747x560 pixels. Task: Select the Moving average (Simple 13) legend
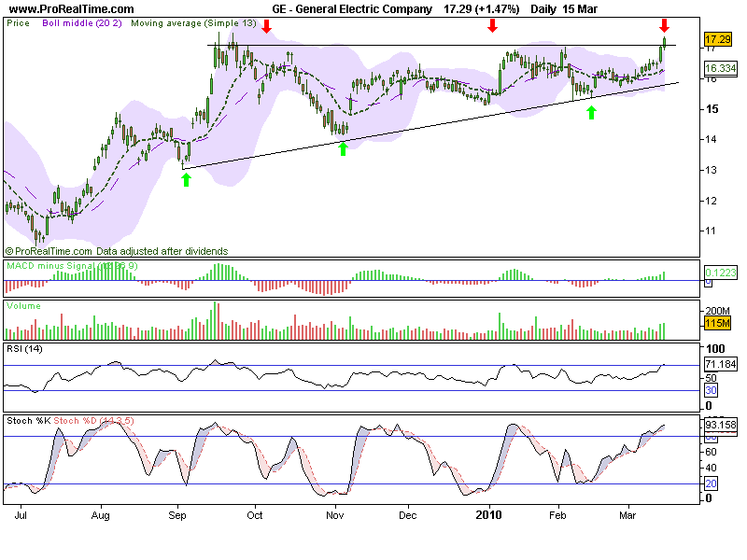point(193,23)
